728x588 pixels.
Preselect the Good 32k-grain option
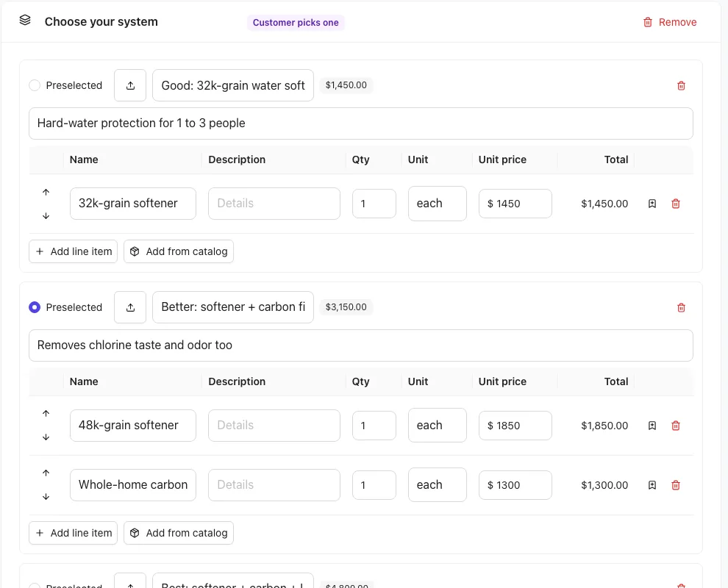(35, 85)
